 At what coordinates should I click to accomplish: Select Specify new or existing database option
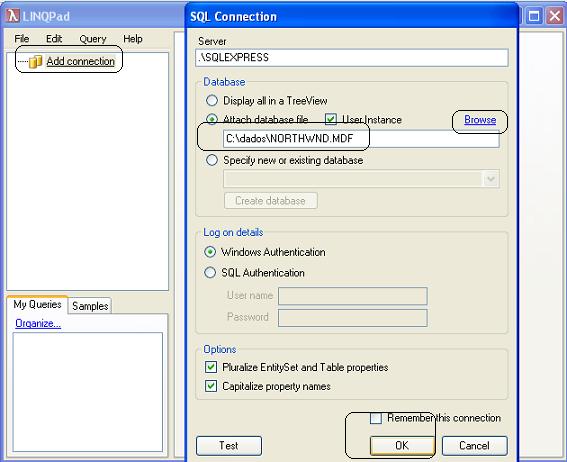pos(212,160)
